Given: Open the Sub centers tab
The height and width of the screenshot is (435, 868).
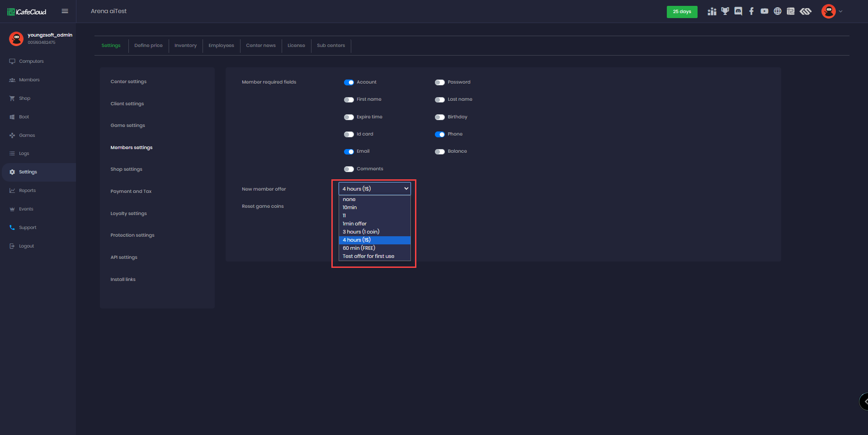Looking at the screenshot, I should pyautogui.click(x=330, y=46).
